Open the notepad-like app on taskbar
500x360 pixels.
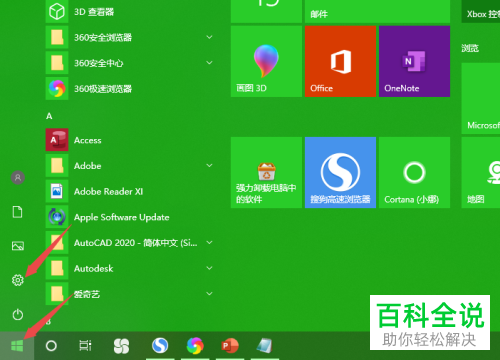click(x=264, y=346)
